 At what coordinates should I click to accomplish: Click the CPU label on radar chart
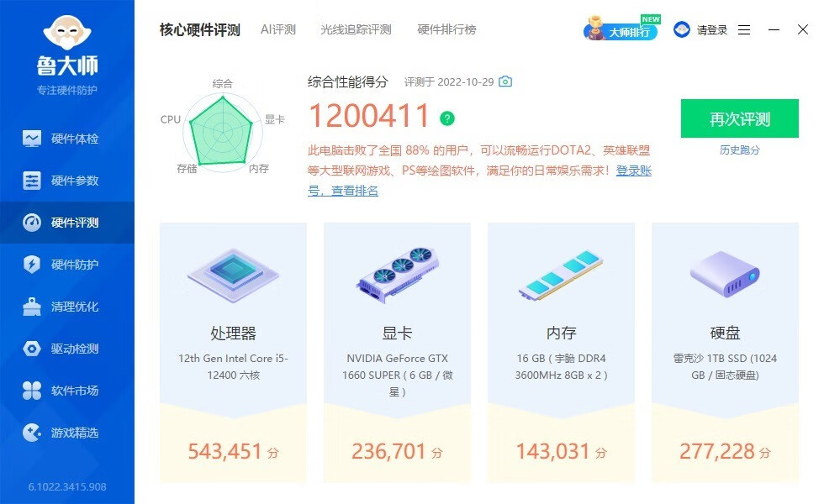point(170,119)
